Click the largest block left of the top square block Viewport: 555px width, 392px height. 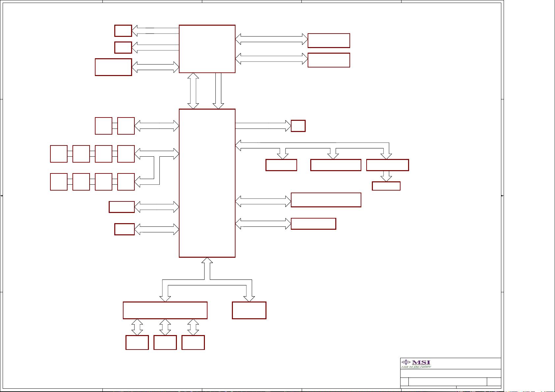(x=113, y=67)
